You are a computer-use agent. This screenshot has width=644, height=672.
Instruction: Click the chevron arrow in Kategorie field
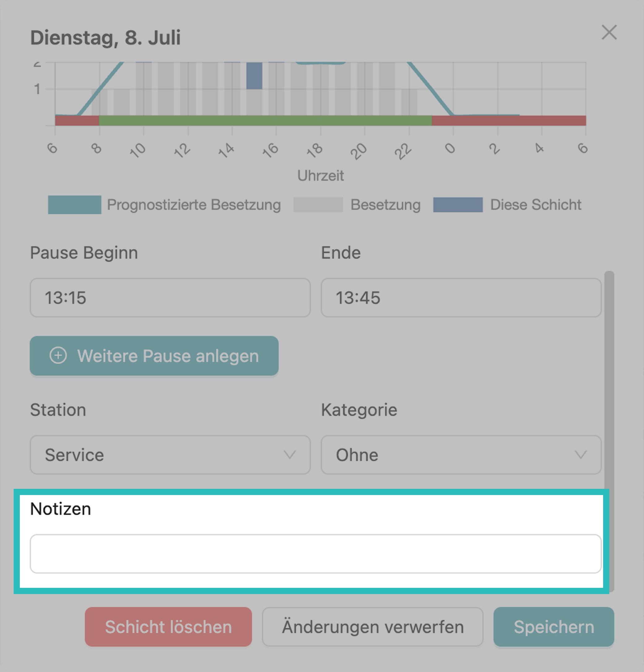pos(581,455)
